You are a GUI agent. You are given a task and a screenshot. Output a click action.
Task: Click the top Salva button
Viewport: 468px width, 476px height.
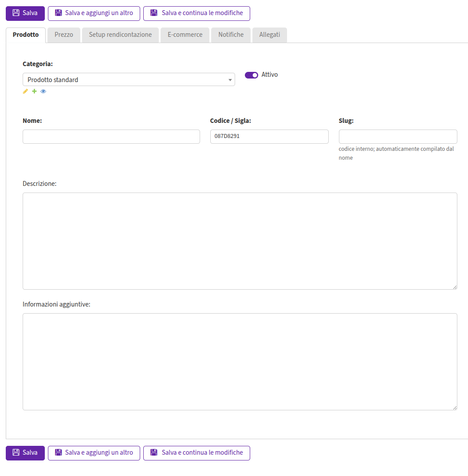(x=25, y=13)
